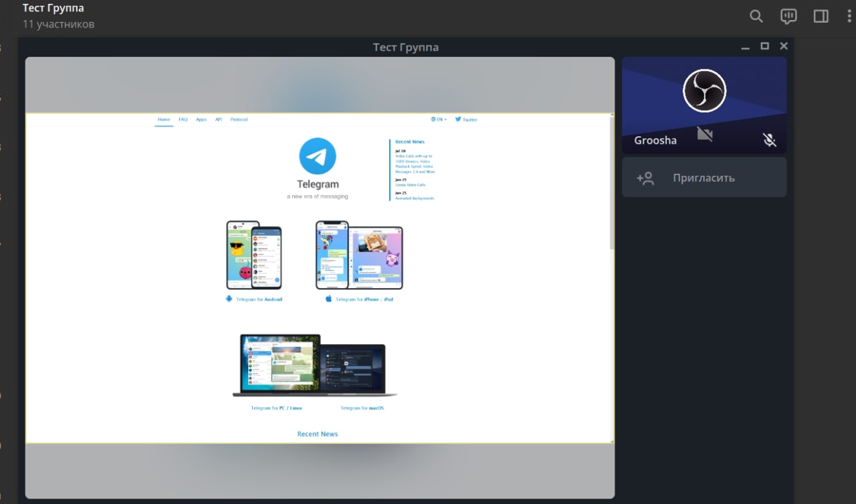Click the muted microphone icon on Groosha tile

click(x=770, y=140)
